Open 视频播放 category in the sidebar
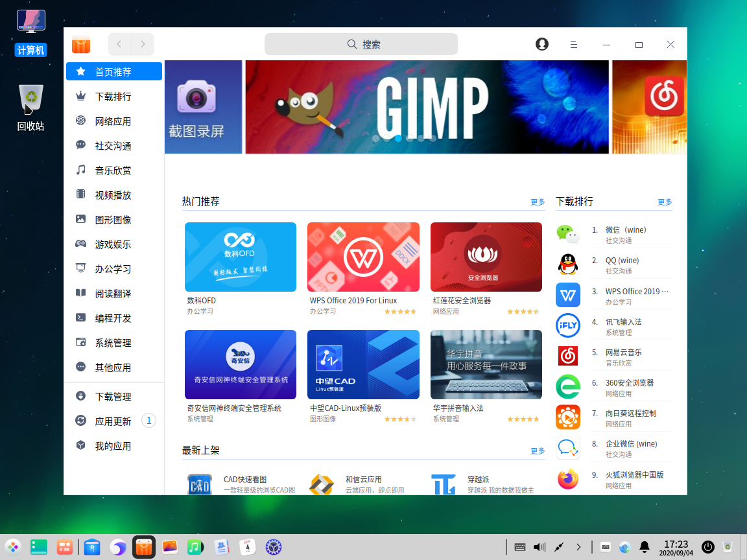The height and width of the screenshot is (560, 747). pos(114,194)
